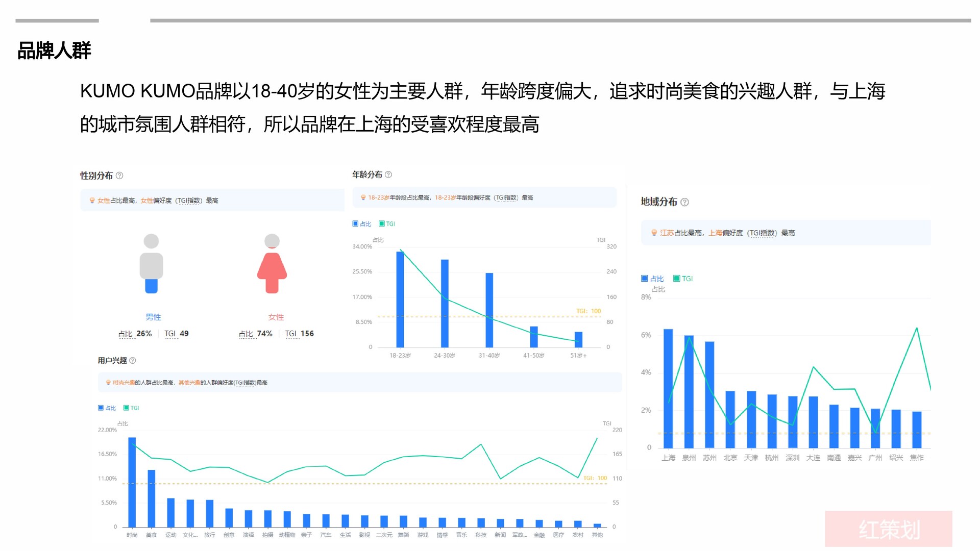Viewport: 980px width, 551px height.
Task: Toggle 占比 legend in interest chart
Action: (107, 408)
